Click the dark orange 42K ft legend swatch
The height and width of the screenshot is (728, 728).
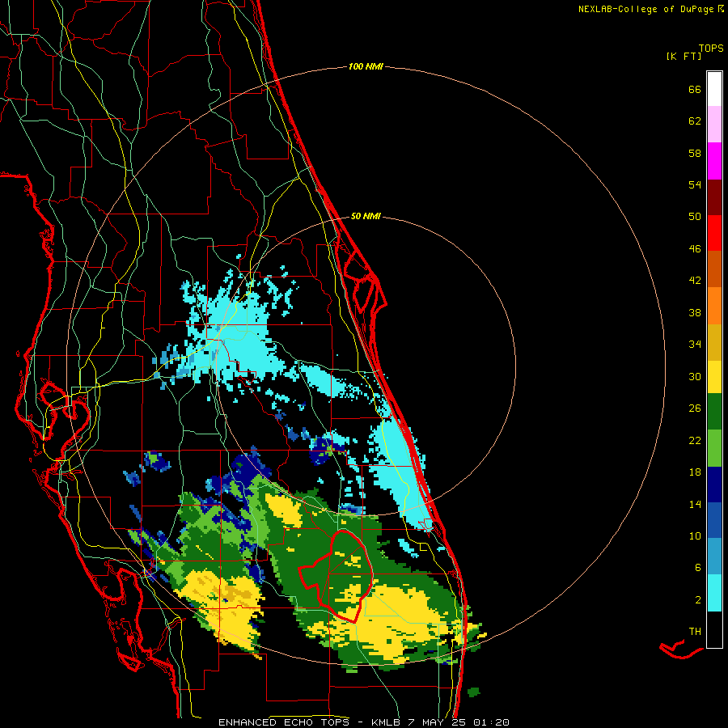pyautogui.click(x=714, y=269)
